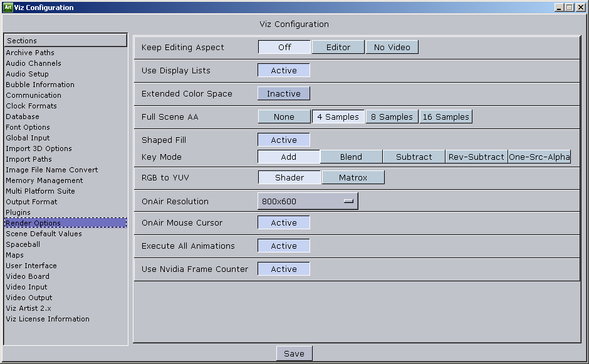Viewport: 589px width, 364px height.
Task: Open the Video Output section
Action: click(x=29, y=298)
